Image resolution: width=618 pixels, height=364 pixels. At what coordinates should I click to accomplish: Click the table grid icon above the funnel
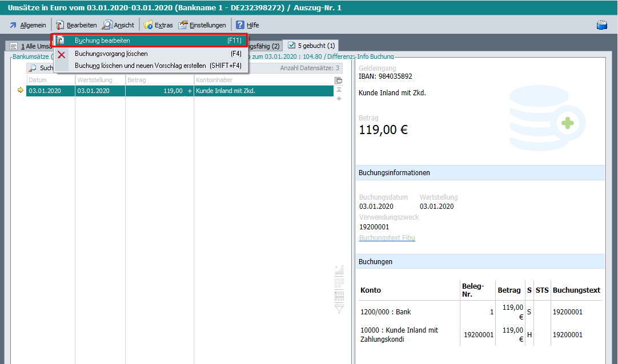click(339, 296)
